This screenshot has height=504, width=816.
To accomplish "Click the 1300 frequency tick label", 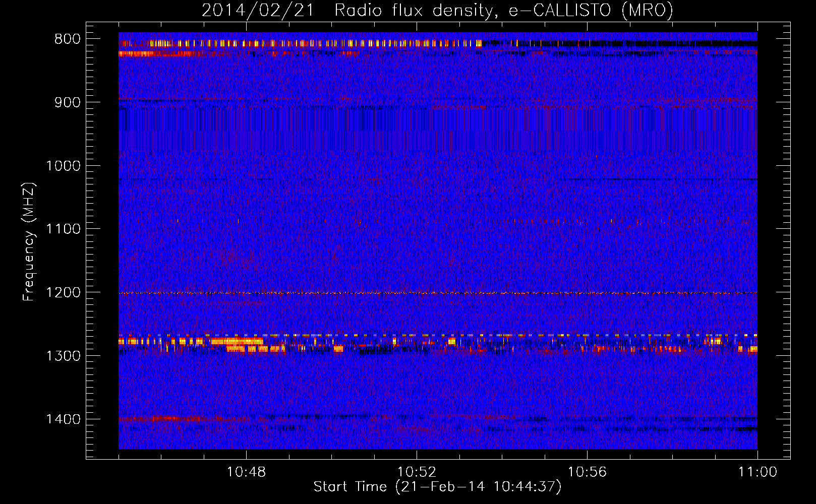I will [63, 356].
